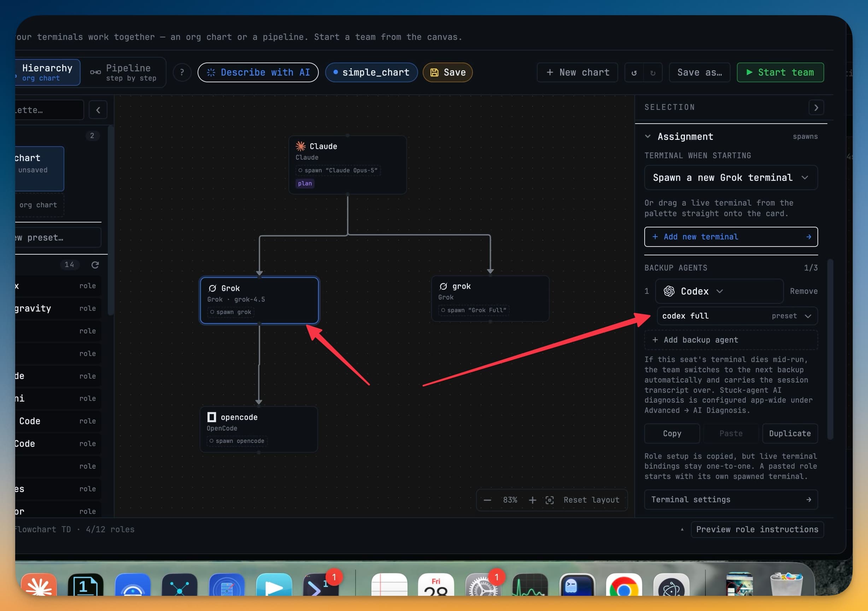Zoom in the canvas with the plus icon
This screenshot has height=611, width=868.
coord(532,500)
